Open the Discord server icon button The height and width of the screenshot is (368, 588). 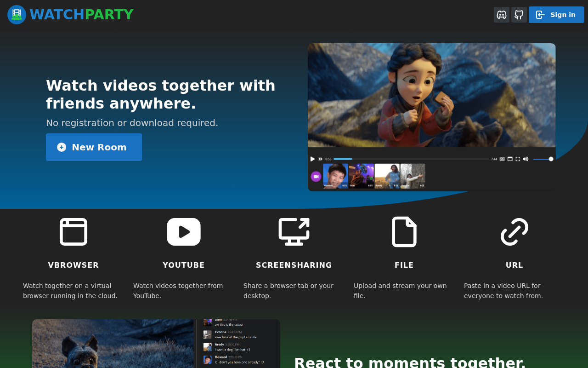pos(502,15)
